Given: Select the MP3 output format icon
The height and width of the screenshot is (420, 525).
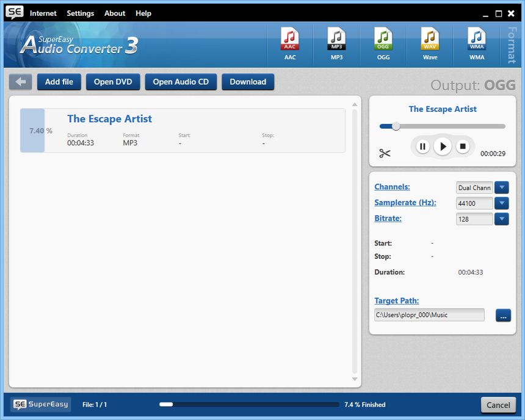Looking at the screenshot, I should click(x=336, y=43).
